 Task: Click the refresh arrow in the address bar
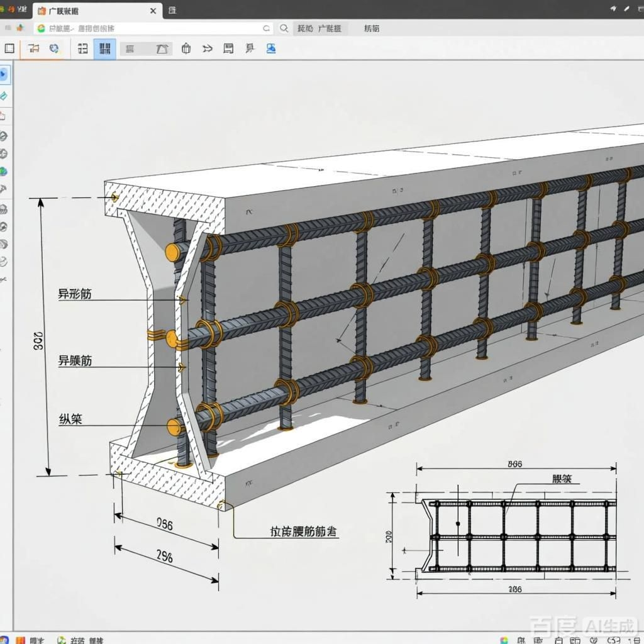(266, 28)
